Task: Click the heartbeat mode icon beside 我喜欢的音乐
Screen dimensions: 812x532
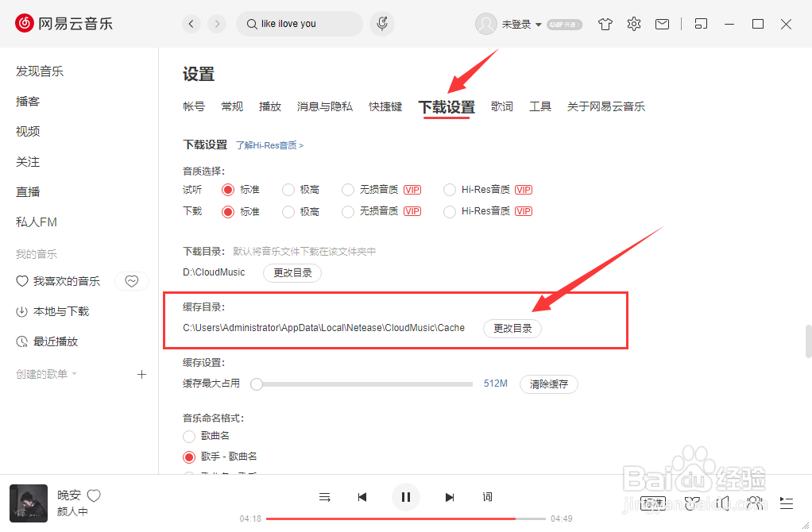Action: point(132,281)
